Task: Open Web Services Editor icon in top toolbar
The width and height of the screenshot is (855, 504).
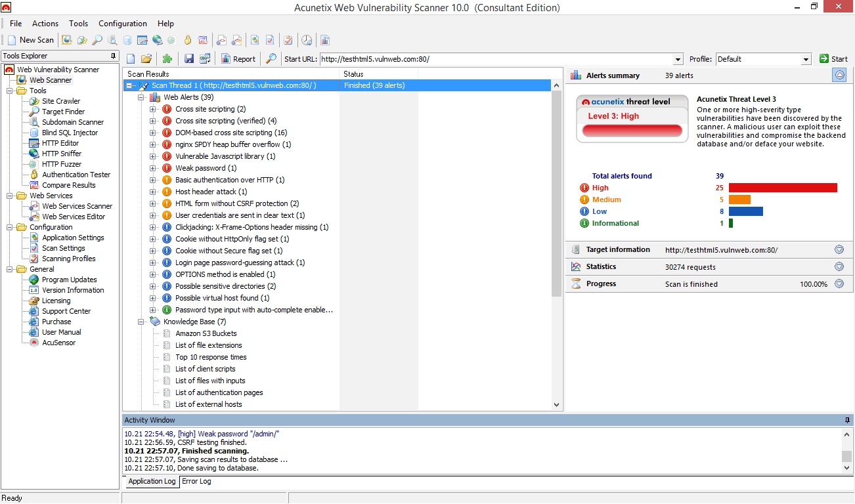Action: tap(237, 40)
